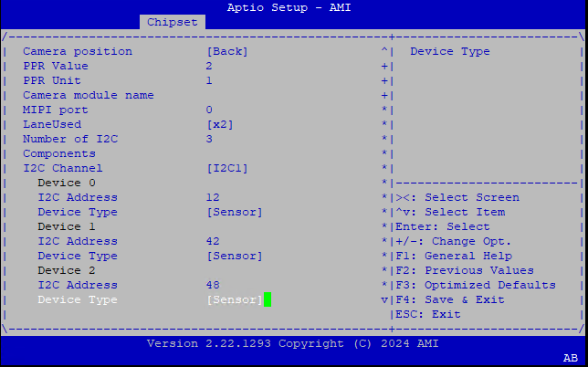Click the +/-: Change Opt. hint
The image size is (588, 367).
tap(454, 241)
